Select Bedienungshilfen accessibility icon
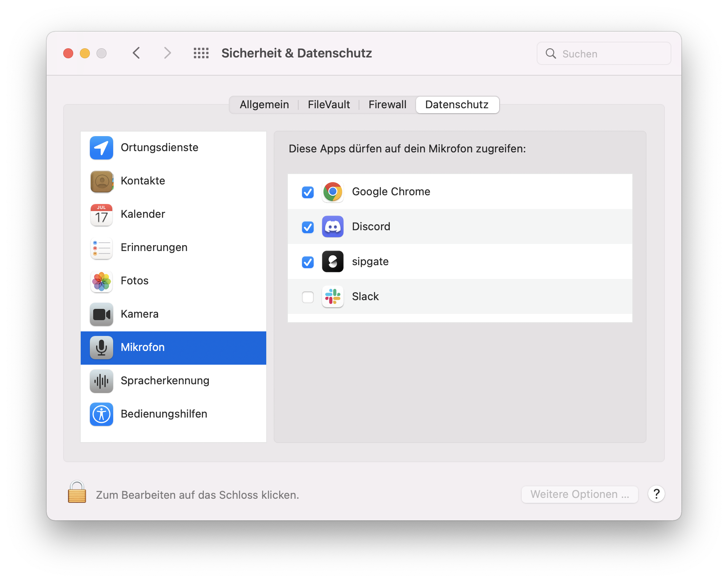Image resolution: width=728 pixels, height=582 pixels. [x=102, y=414]
